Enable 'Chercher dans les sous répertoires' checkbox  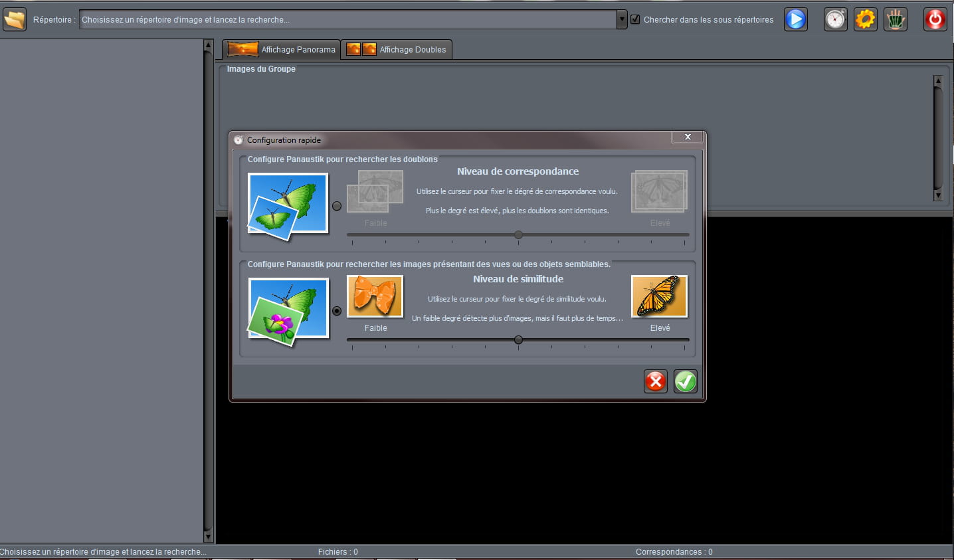[x=635, y=19]
